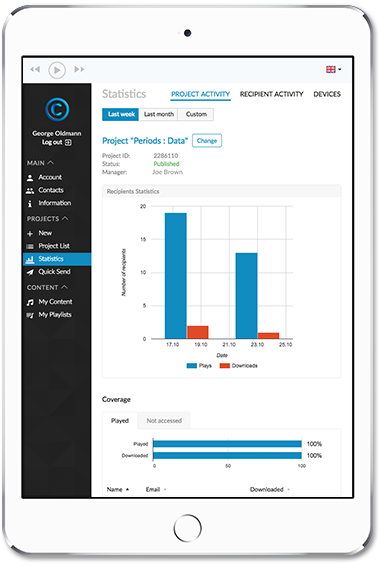Click the rewind icon in player bar
The height and width of the screenshot is (566, 380).
(x=35, y=69)
